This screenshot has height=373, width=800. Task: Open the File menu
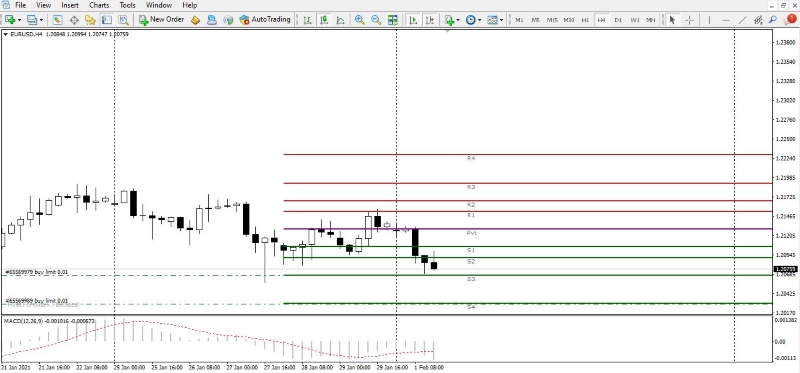20,5
